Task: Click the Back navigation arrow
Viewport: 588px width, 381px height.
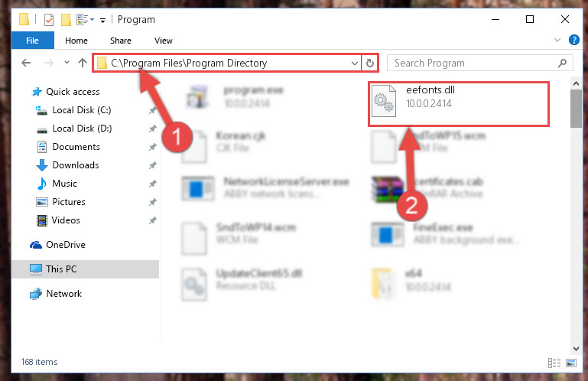Action: point(26,63)
